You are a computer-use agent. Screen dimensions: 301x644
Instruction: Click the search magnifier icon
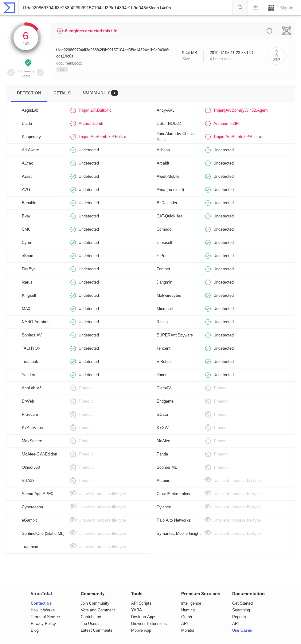pyautogui.click(x=240, y=8)
